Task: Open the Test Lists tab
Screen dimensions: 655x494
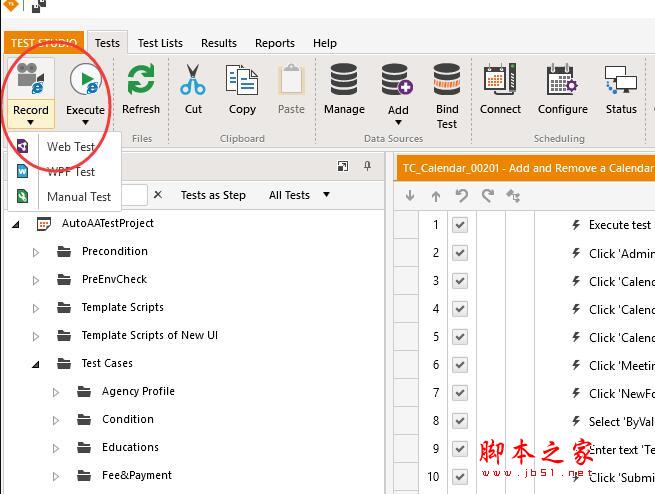Action: click(160, 43)
